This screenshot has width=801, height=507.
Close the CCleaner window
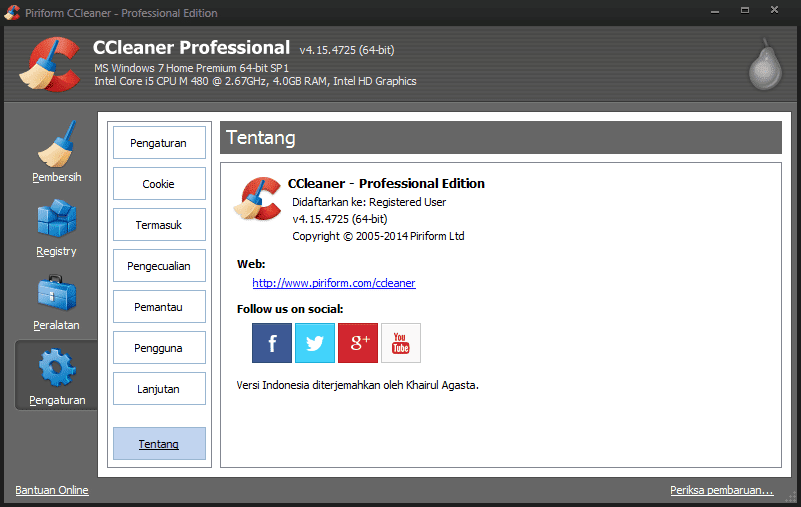[774, 10]
